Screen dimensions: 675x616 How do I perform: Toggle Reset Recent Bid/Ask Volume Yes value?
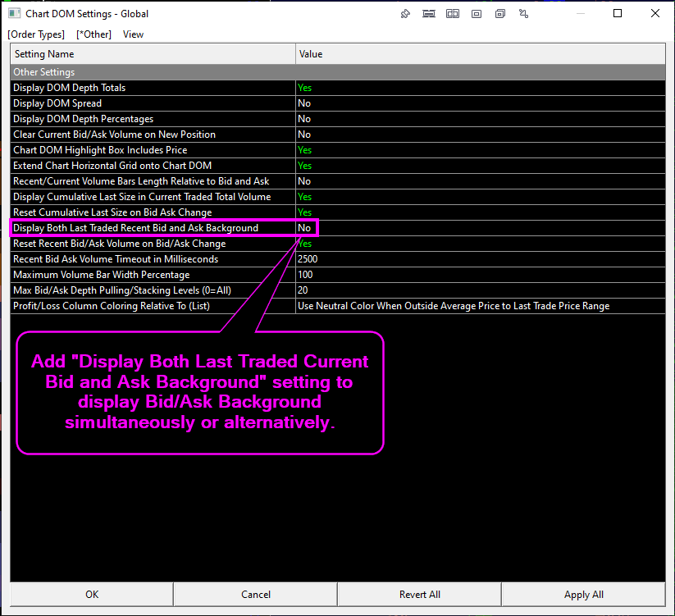coord(481,244)
